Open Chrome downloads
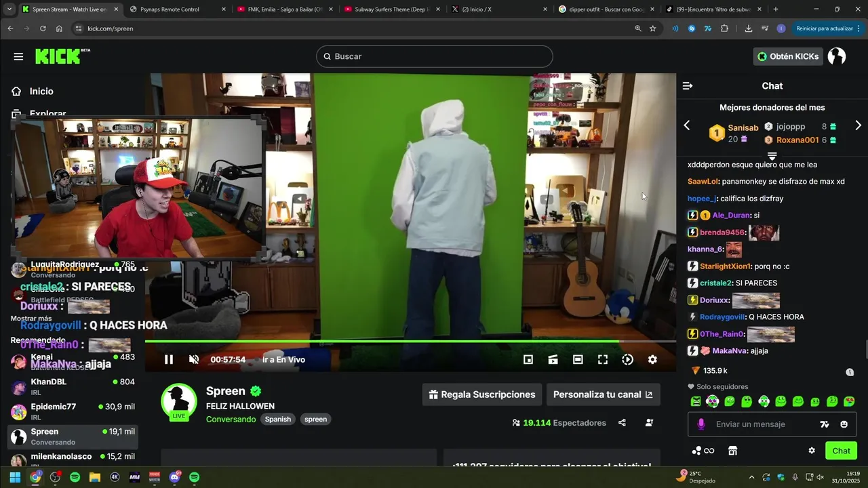This screenshot has width=868, height=488. click(749, 28)
